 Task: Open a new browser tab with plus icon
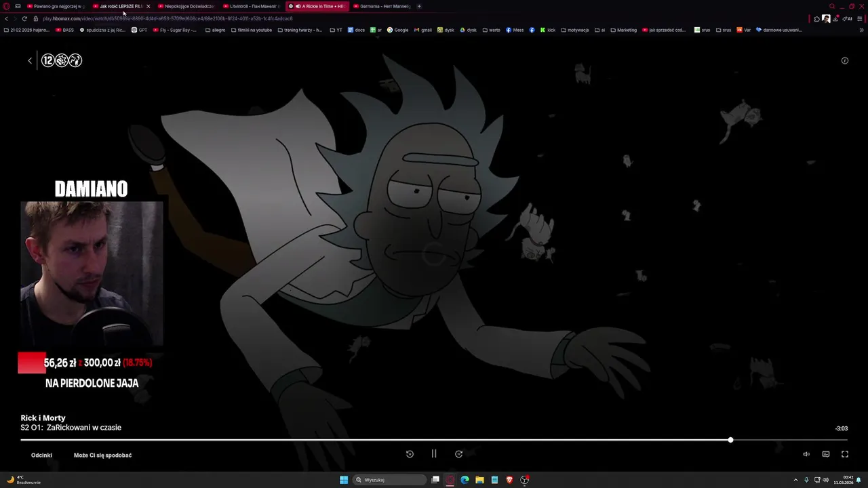click(419, 6)
